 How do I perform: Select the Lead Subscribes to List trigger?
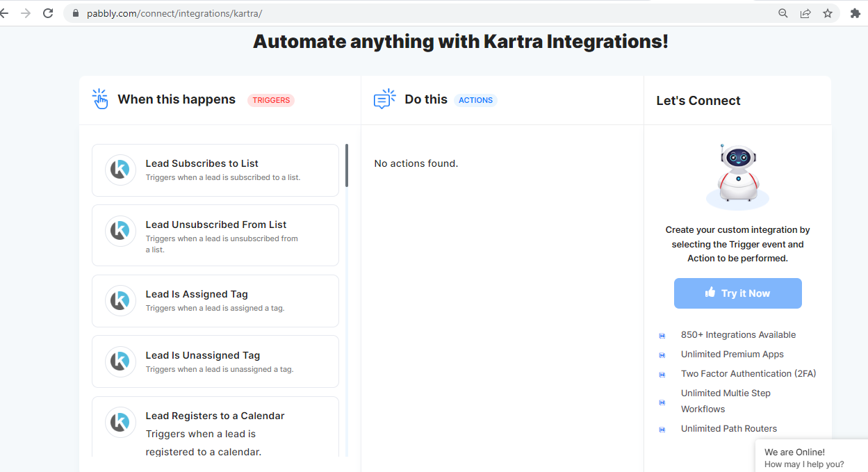tap(215, 170)
